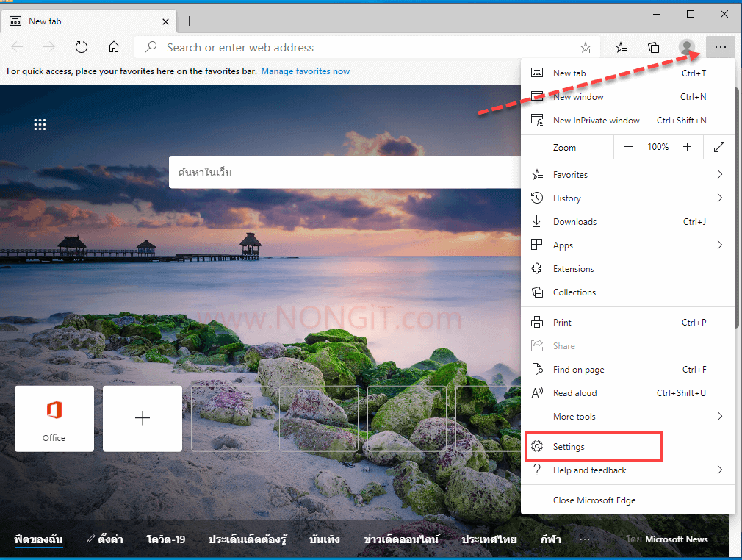
Task: Click the Microsoft News label
Action: click(676, 539)
